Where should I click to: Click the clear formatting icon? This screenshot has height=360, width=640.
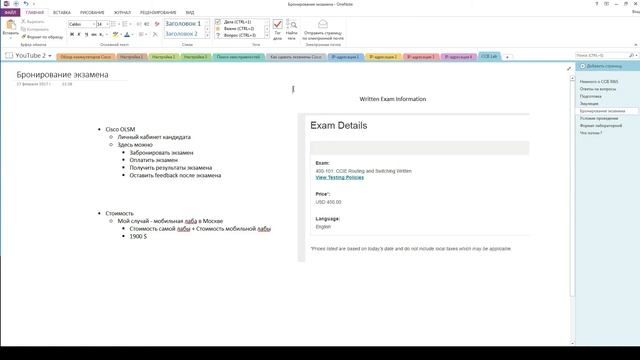tap(157, 24)
